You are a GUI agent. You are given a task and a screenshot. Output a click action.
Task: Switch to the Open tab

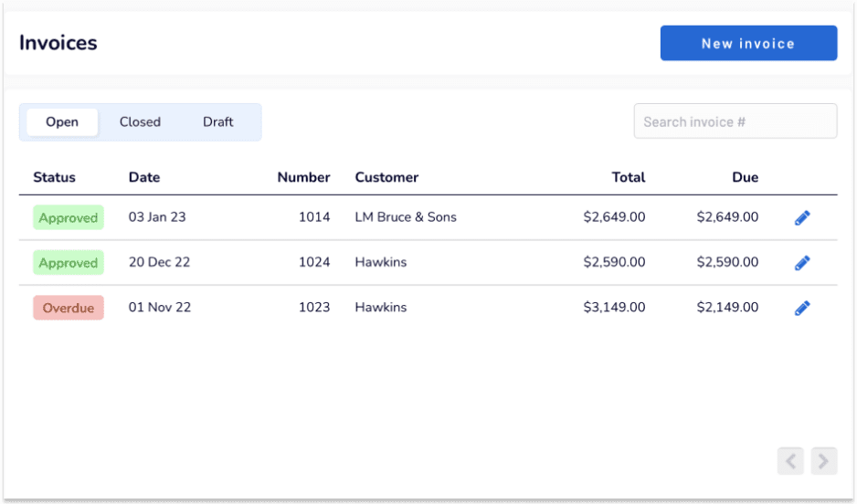(62, 121)
